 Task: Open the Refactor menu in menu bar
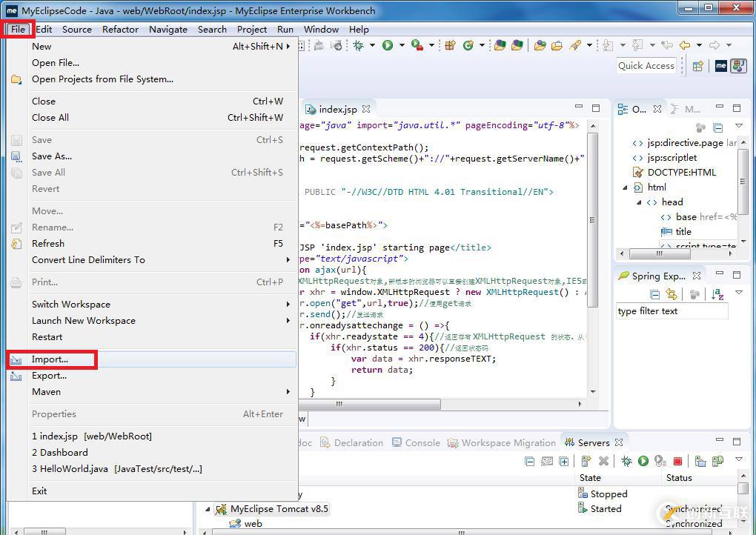click(x=120, y=30)
